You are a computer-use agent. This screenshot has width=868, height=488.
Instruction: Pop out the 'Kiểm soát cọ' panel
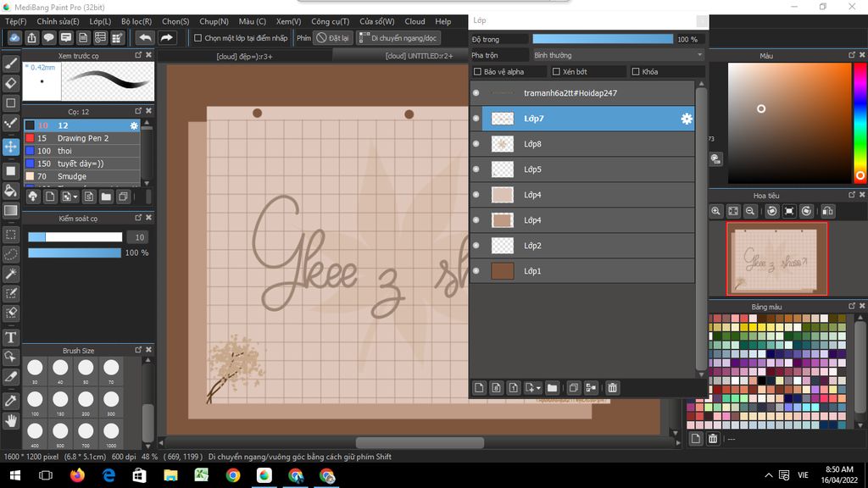[138, 218]
